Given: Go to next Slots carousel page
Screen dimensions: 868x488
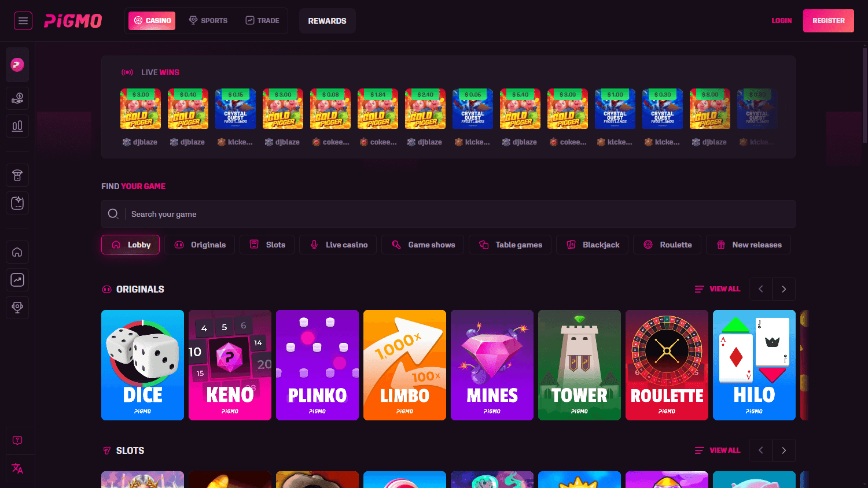Looking at the screenshot, I should tap(784, 450).
